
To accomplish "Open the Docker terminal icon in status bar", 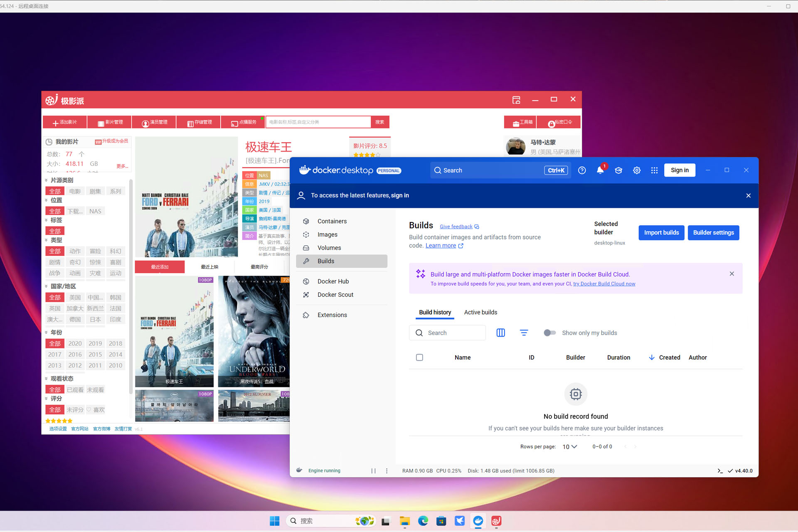I will tap(720, 471).
